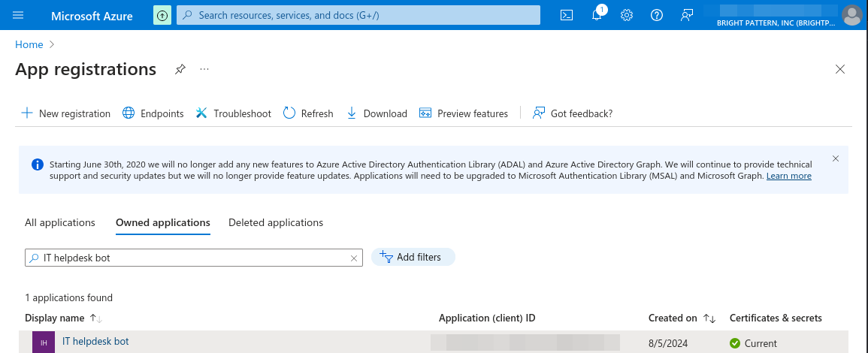Go to Home breadcrumb
This screenshot has width=868, height=353.
pyautogui.click(x=29, y=44)
